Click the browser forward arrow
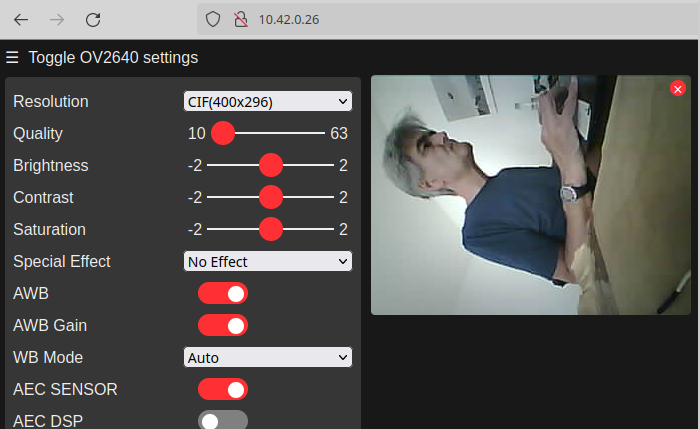 click(57, 19)
